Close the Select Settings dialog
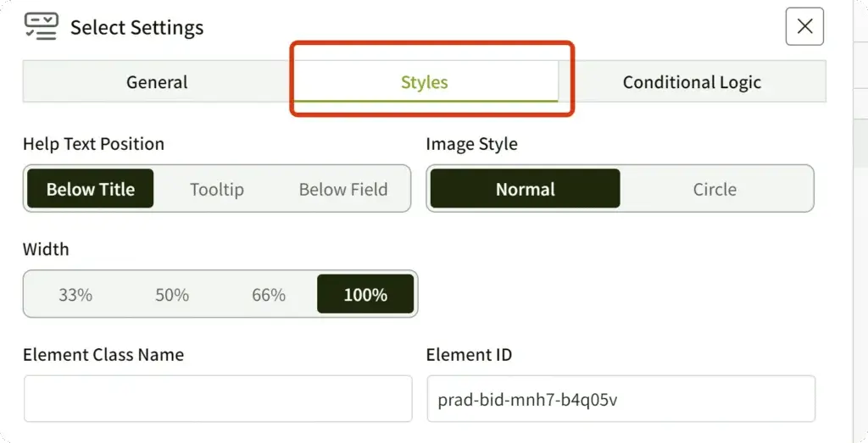 coord(804,27)
